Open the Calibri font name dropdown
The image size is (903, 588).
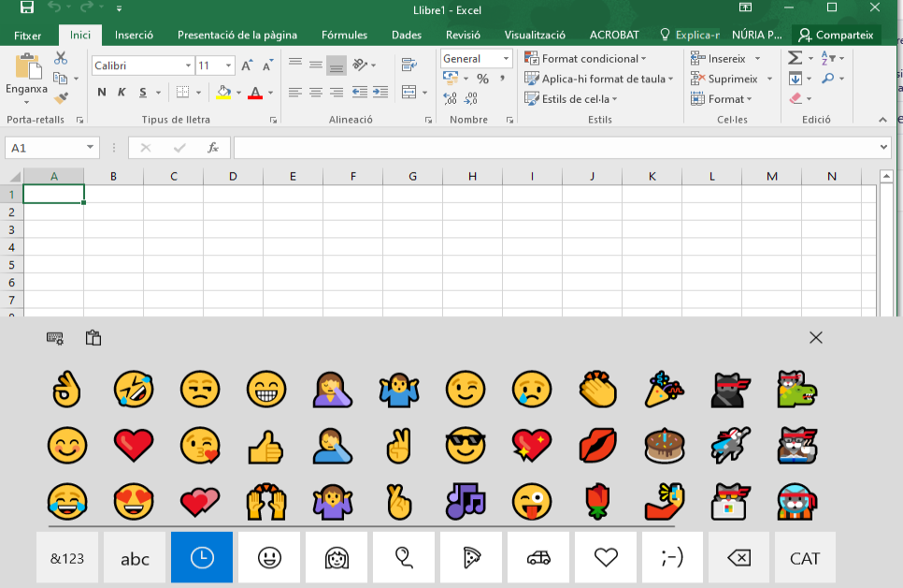[187, 65]
